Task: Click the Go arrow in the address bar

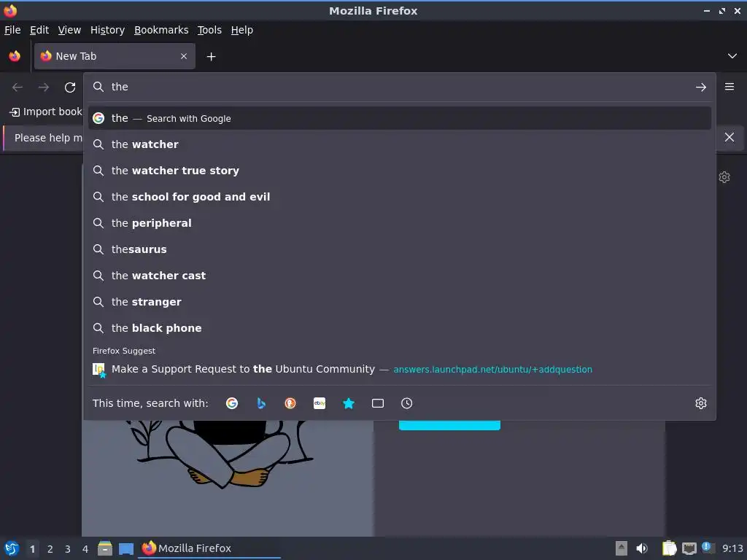Action: (x=701, y=87)
